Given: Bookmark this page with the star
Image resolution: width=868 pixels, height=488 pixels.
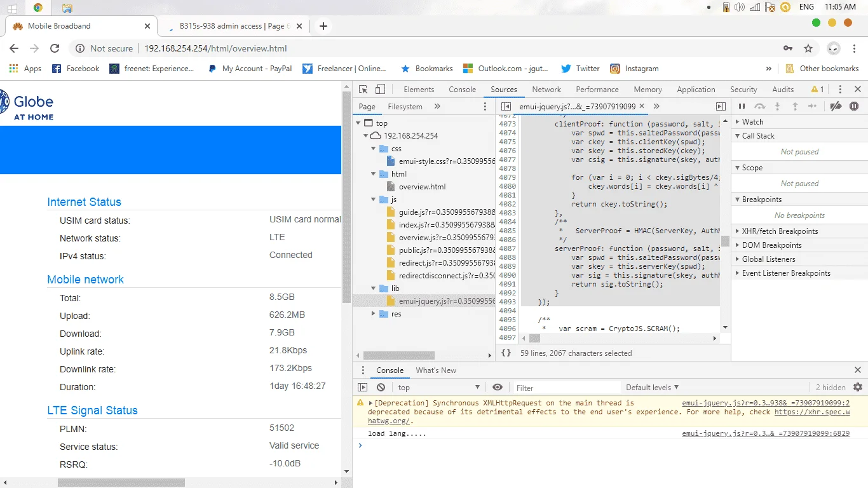Looking at the screenshot, I should click(808, 48).
